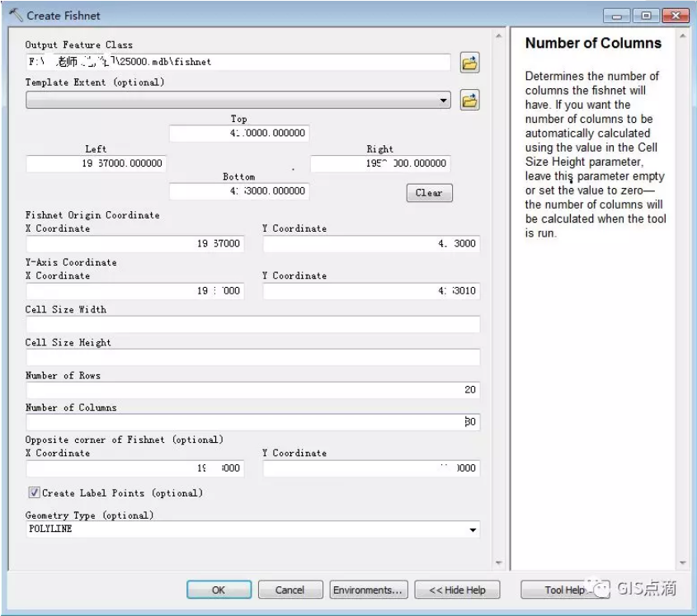Maximize the Create Fishnet window
This screenshot has height=616, width=697.
(x=646, y=16)
